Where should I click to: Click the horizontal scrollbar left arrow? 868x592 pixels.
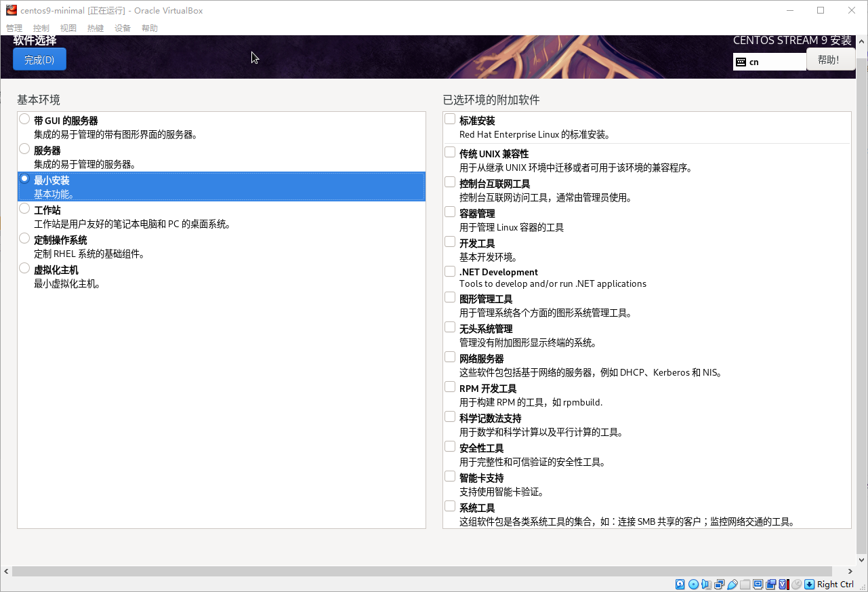(x=6, y=571)
